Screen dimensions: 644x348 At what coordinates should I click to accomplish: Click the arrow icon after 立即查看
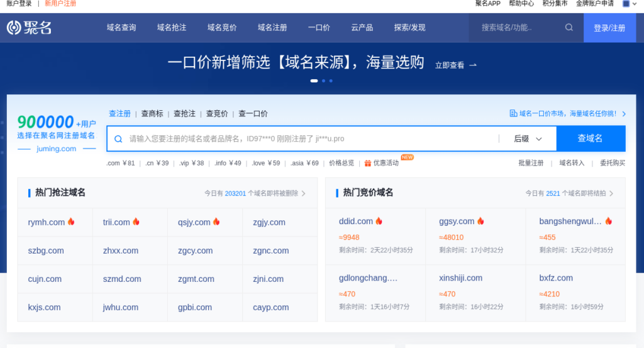click(473, 65)
